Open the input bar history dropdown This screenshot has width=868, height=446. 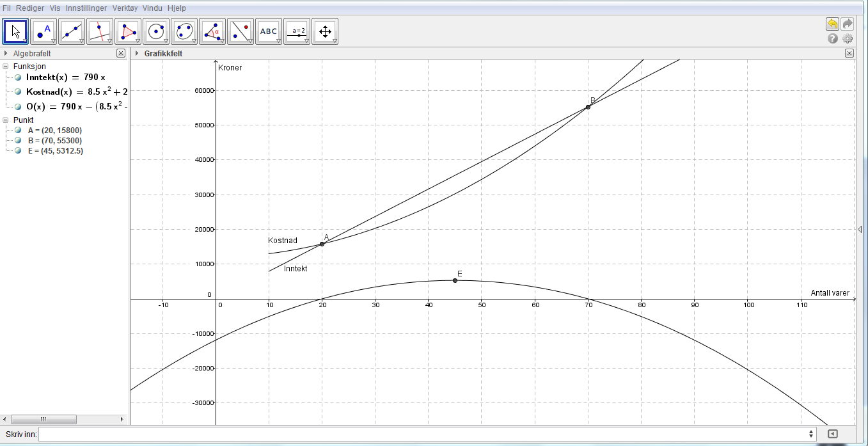point(811,434)
